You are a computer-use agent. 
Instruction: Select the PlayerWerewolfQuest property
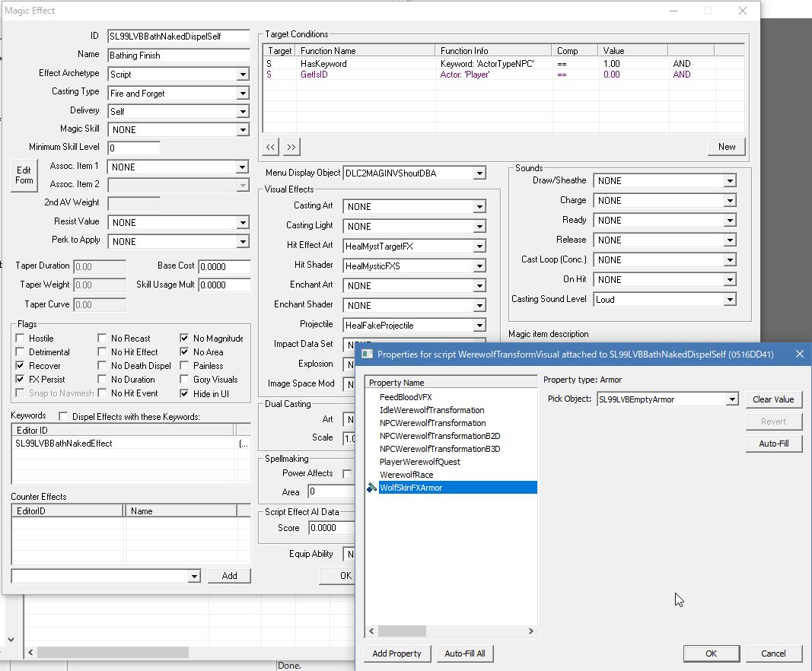pyautogui.click(x=419, y=462)
